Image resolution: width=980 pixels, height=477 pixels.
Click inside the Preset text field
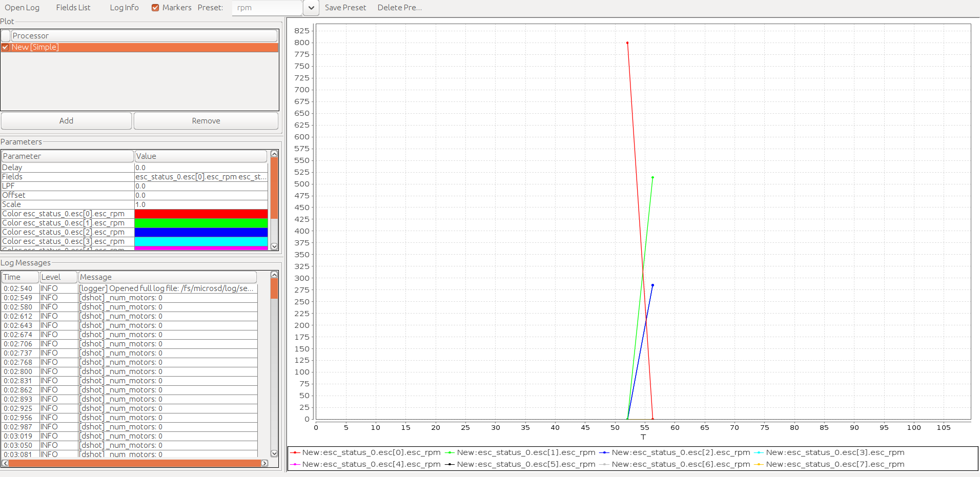(267, 8)
